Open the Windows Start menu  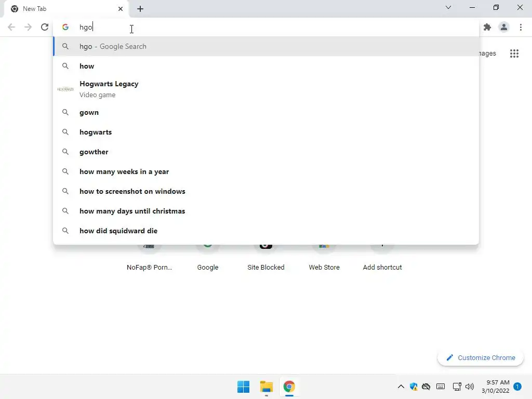(243, 387)
